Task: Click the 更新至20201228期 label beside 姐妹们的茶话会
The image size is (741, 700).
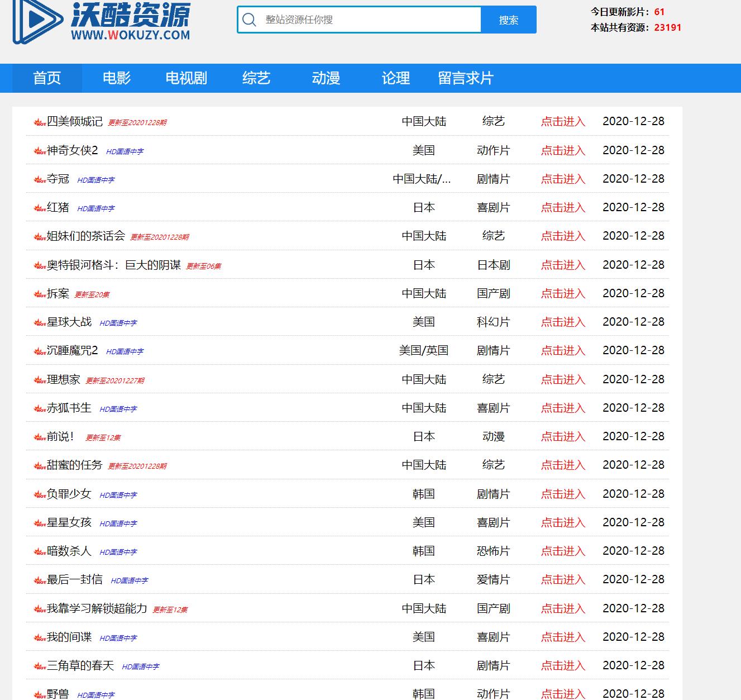Action: 160,237
